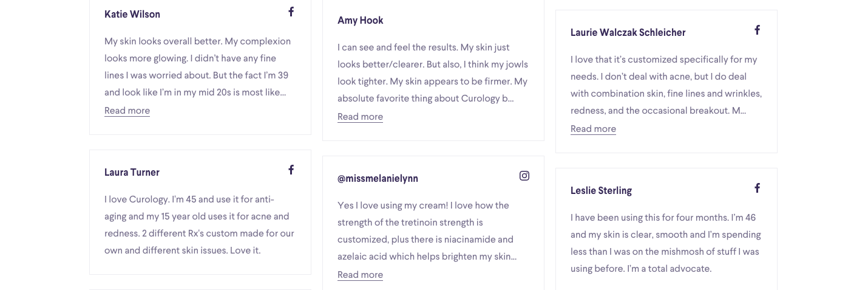Click the Leslie Sterling reviewer name
Image resolution: width=868 pixels, height=290 pixels.
[x=601, y=190]
